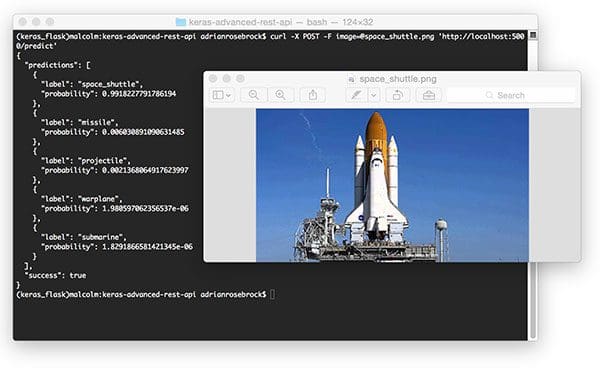Expand the highlight pen dropdown arrow
The height and width of the screenshot is (368, 600).
coord(374,95)
